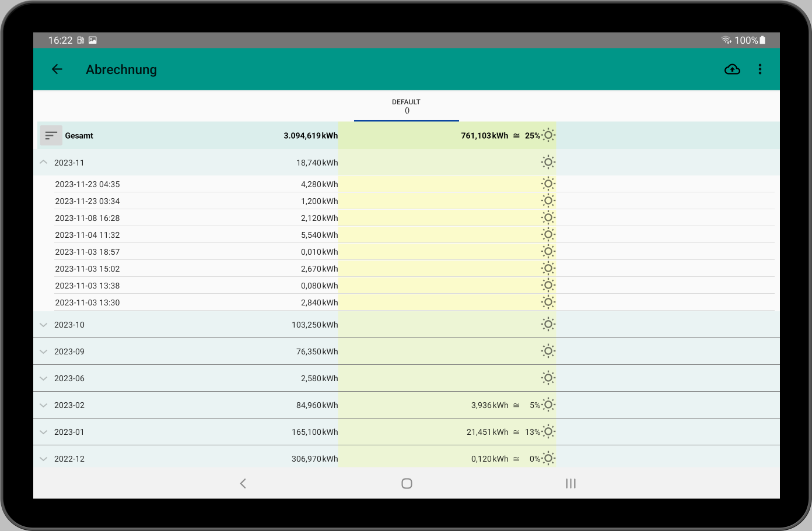Viewport: 812px width, 531px height.
Task: Tap the sun icon in 2023-02 row
Action: [x=548, y=405]
